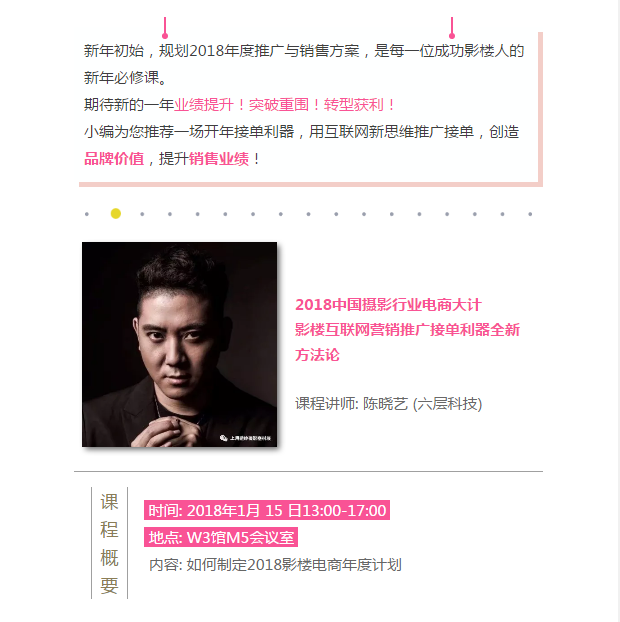Click the 内容 course content line
This screenshot has width=620, height=622.
click(x=275, y=564)
